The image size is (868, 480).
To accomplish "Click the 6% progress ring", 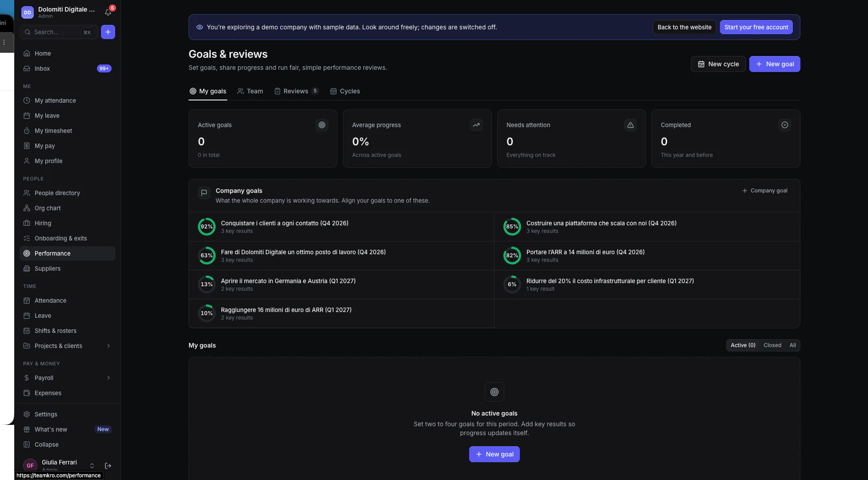I will tap(512, 284).
